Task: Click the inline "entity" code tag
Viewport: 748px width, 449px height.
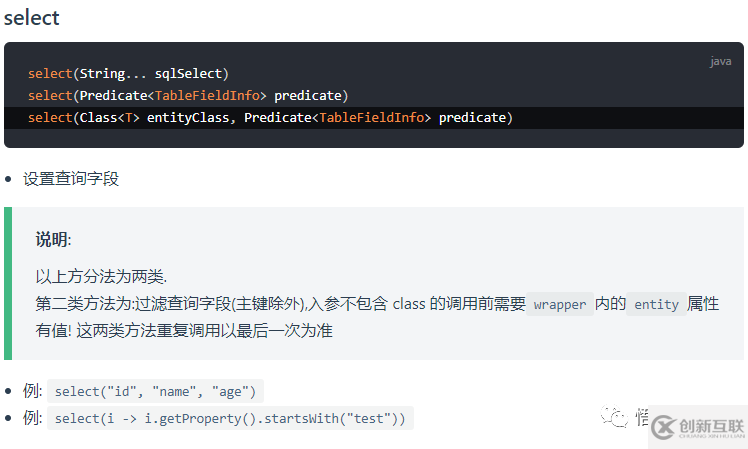Action: pyautogui.click(x=656, y=304)
